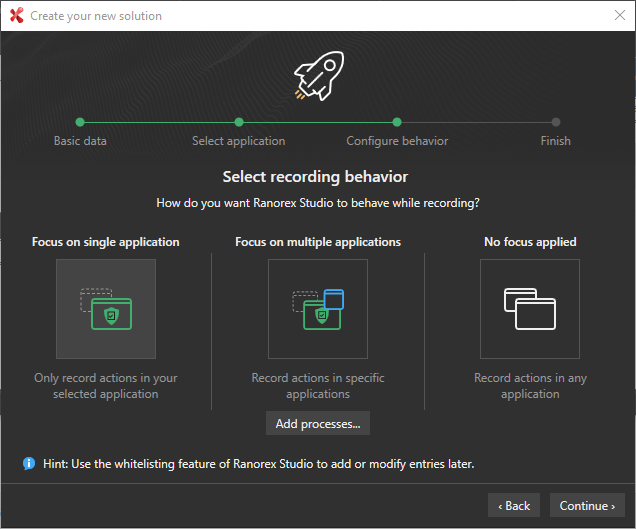Viewport: 636px width, 529px height.
Task: Click the blue info hint icon
Action: click(29, 463)
